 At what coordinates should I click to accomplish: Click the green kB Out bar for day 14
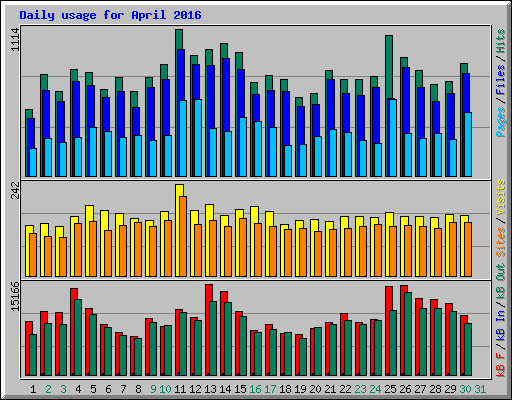coord(228,339)
